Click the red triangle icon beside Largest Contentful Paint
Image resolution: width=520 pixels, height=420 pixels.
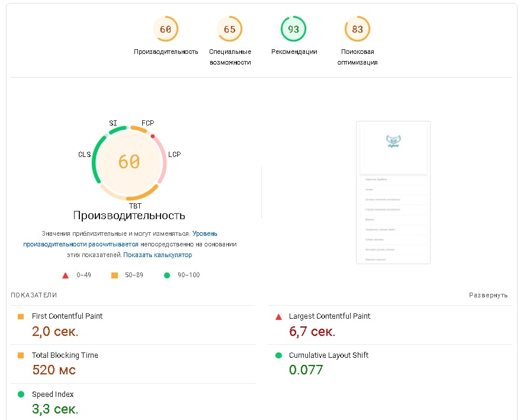[278, 316]
